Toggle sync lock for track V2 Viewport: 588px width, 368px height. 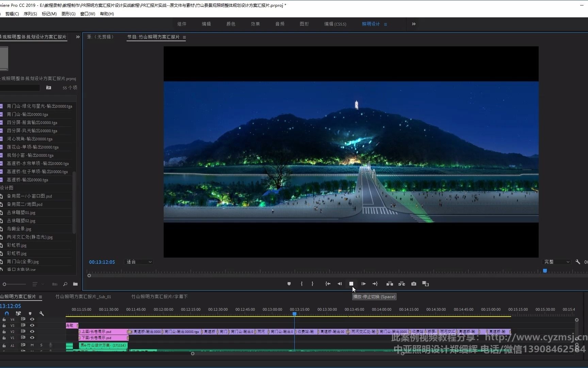(23, 332)
